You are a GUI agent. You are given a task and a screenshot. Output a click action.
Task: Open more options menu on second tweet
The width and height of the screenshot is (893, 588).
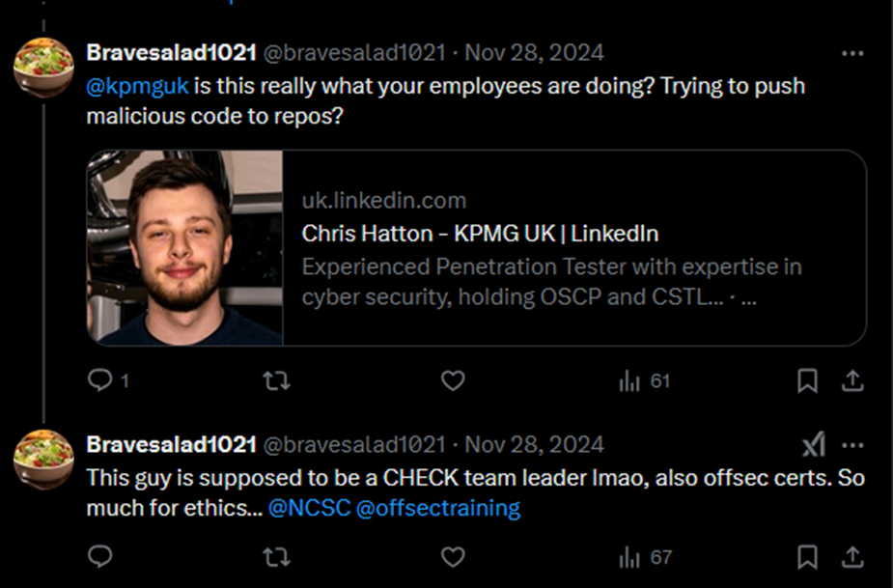[852, 443]
